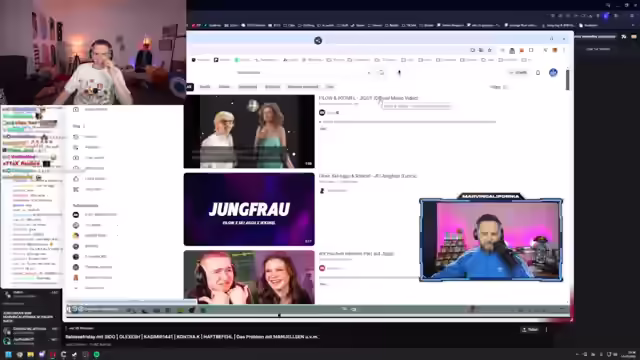The width and height of the screenshot is (640, 360).
Task: Start voice search with the microphone icon
Action: 399,73
